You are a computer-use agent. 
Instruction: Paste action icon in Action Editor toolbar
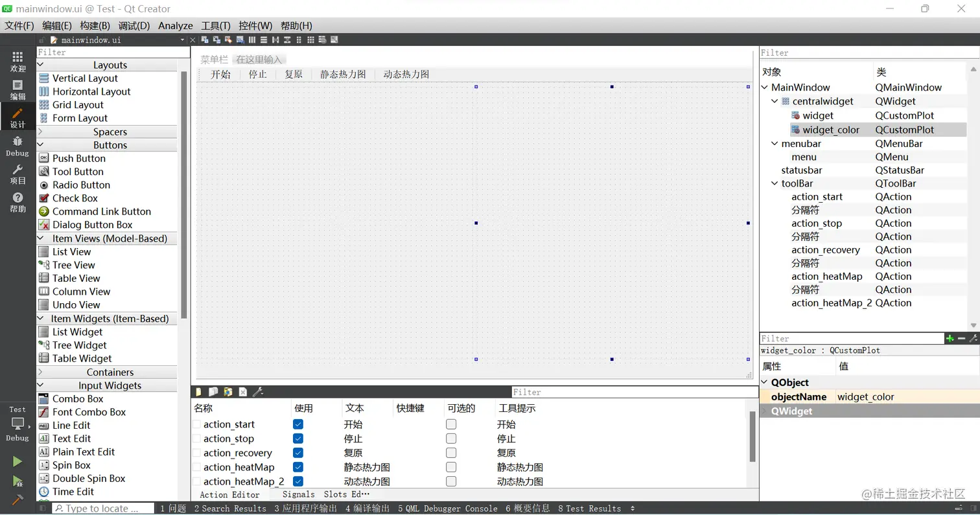coord(228,392)
